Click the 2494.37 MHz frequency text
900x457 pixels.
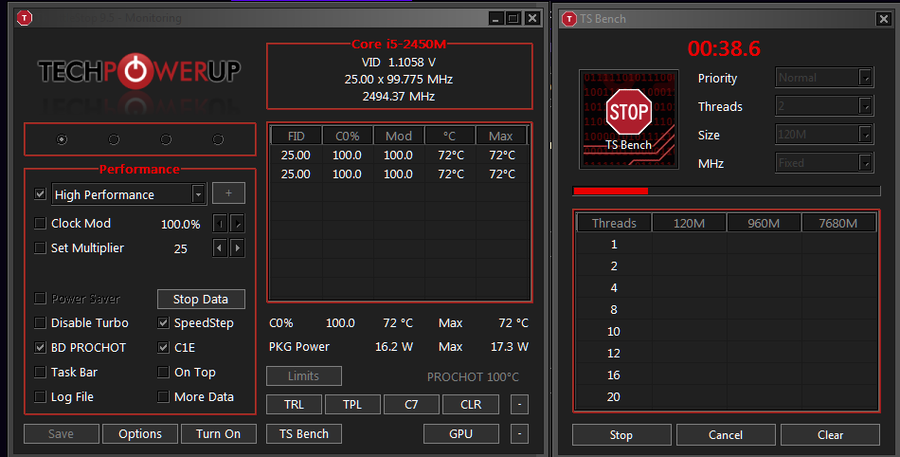[x=398, y=96]
